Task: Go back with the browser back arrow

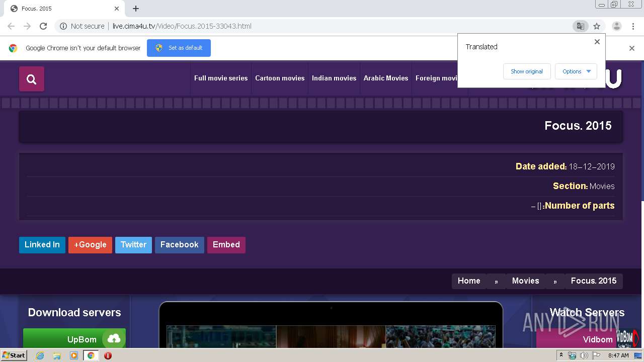Action: tap(11, 26)
